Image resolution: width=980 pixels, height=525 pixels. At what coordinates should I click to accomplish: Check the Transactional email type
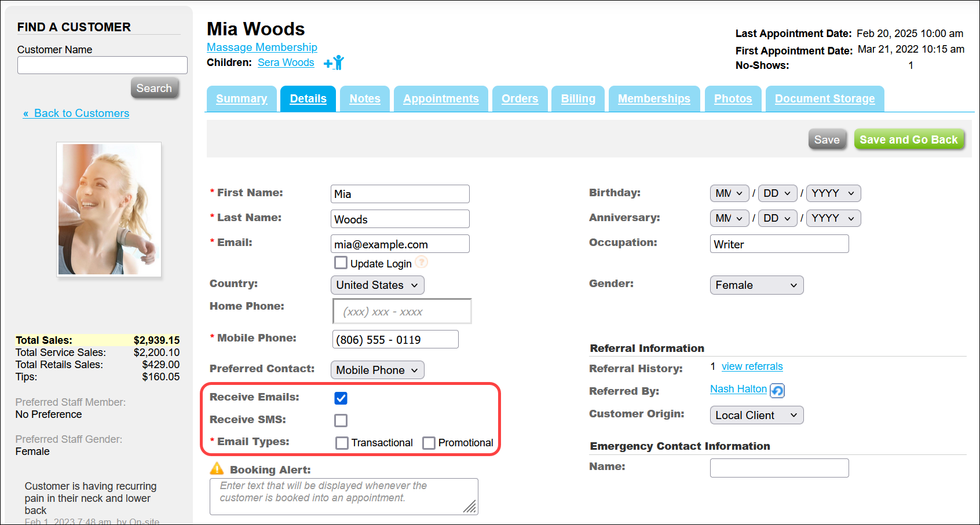(341, 442)
